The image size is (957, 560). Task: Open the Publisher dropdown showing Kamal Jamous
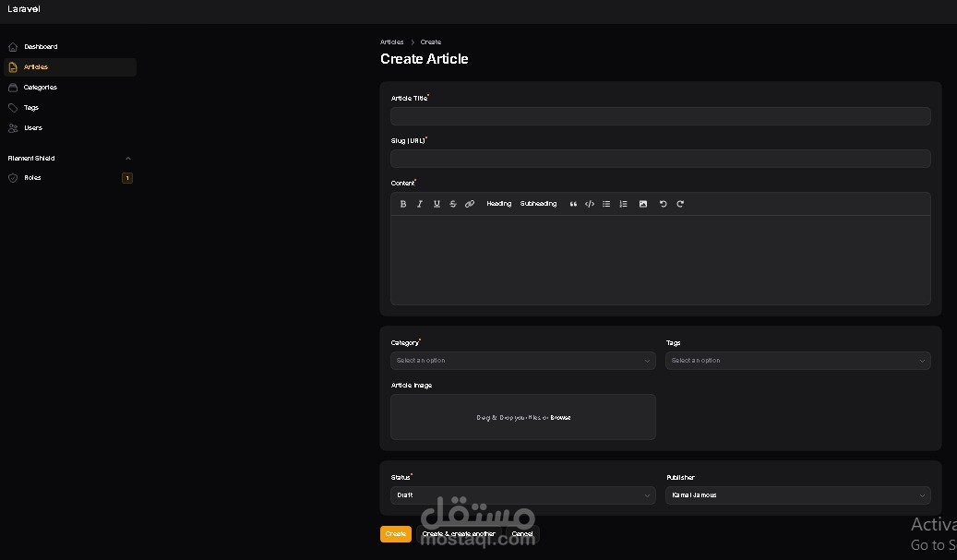(x=797, y=495)
